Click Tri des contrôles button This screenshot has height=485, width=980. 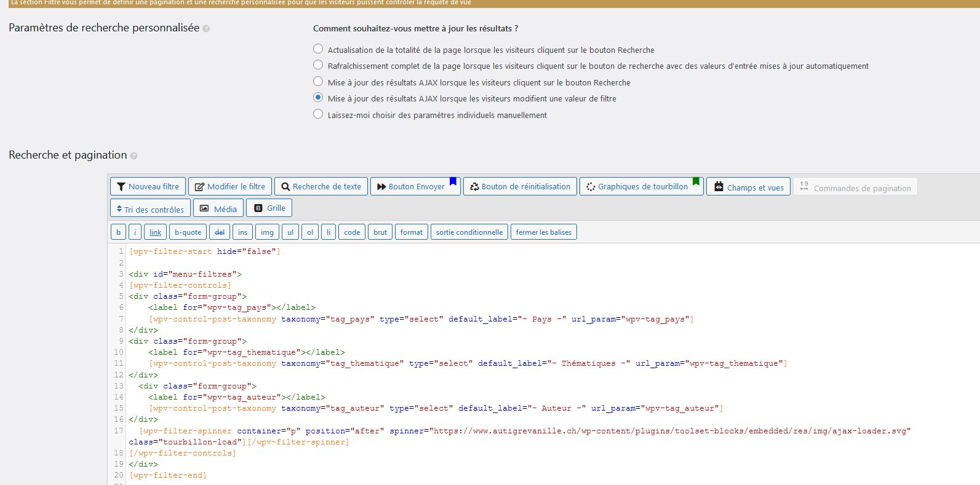[150, 208]
